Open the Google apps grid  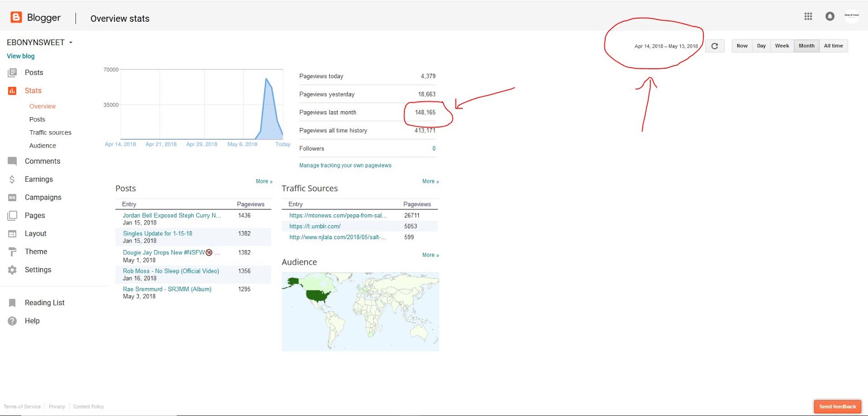point(808,16)
